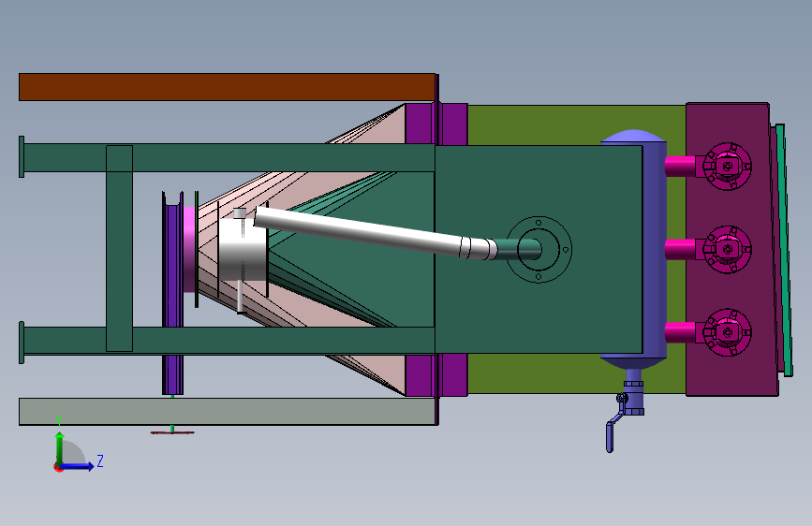812x526 pixels.
Task: Select the brown beam at the top
Action: [227, 87]
